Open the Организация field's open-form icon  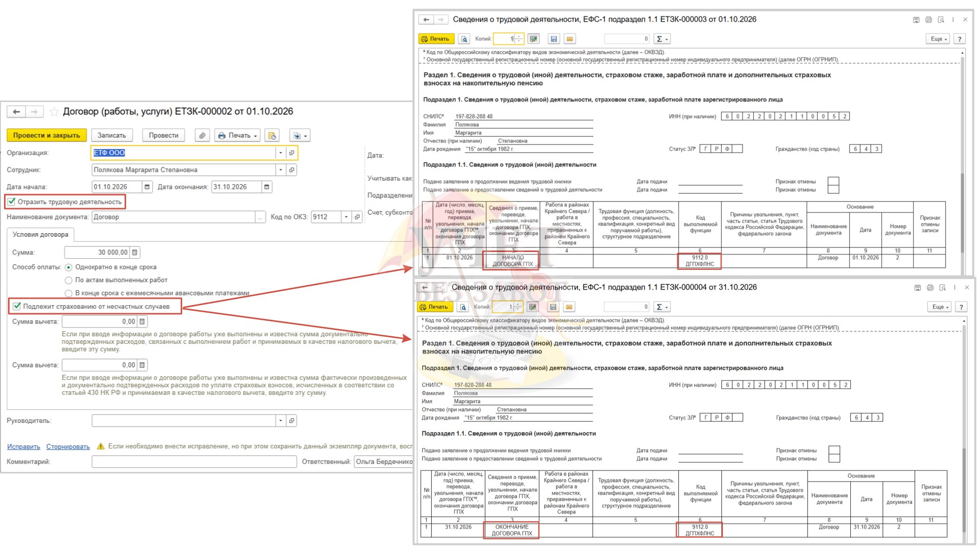[291, 153]
